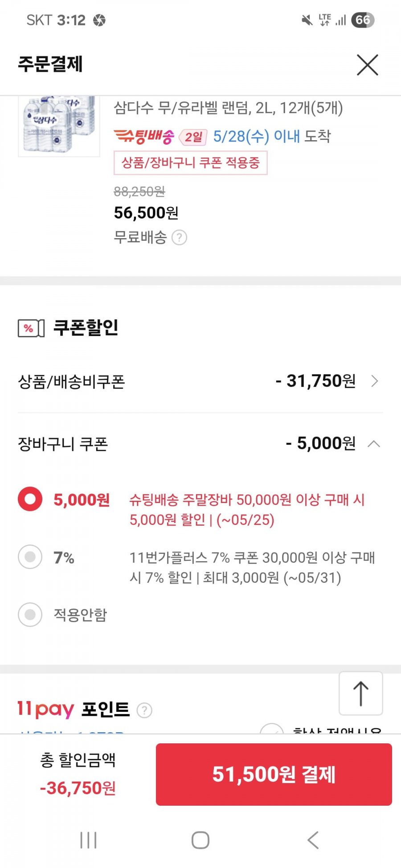Tap the Android back navigation icon

[313, 840]
